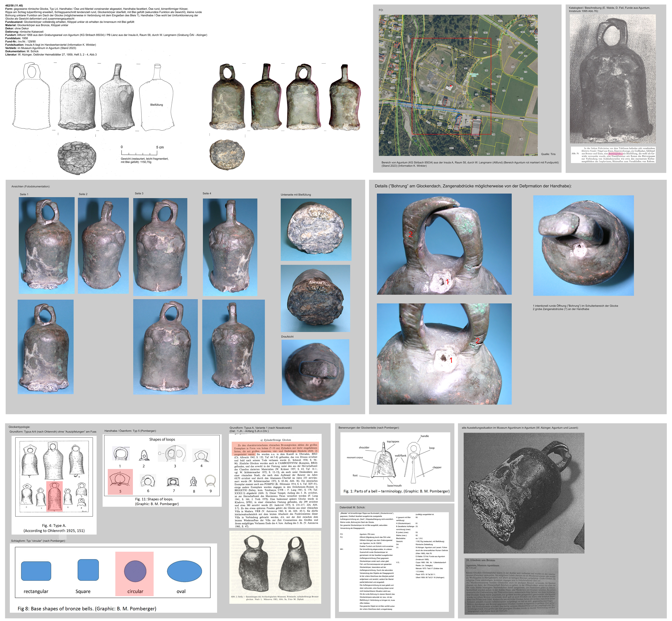Click the aerial map of Aguntum
Screen dimensions: 672x621
click(458, 85)
